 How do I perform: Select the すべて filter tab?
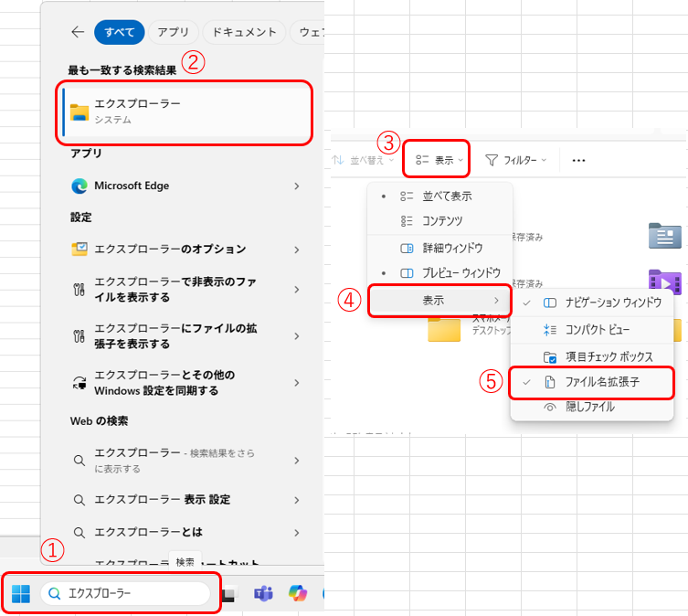pyautogui.click(x=120, y=32)
